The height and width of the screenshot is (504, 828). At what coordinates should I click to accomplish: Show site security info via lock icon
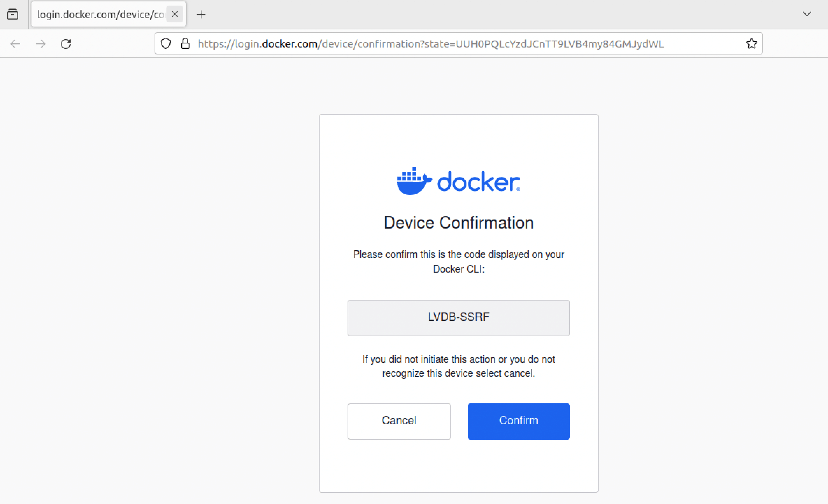click(x=185, y=44)
